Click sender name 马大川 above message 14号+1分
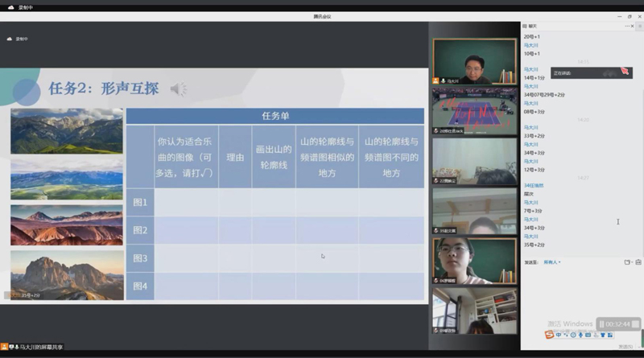644x358 pixels. click(531, 69)
